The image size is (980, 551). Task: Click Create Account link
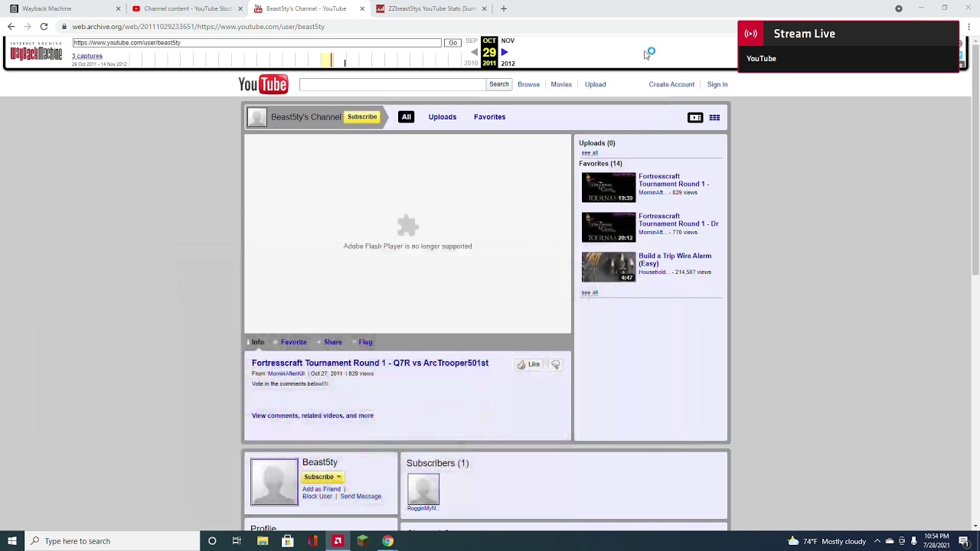coord(671,84)
